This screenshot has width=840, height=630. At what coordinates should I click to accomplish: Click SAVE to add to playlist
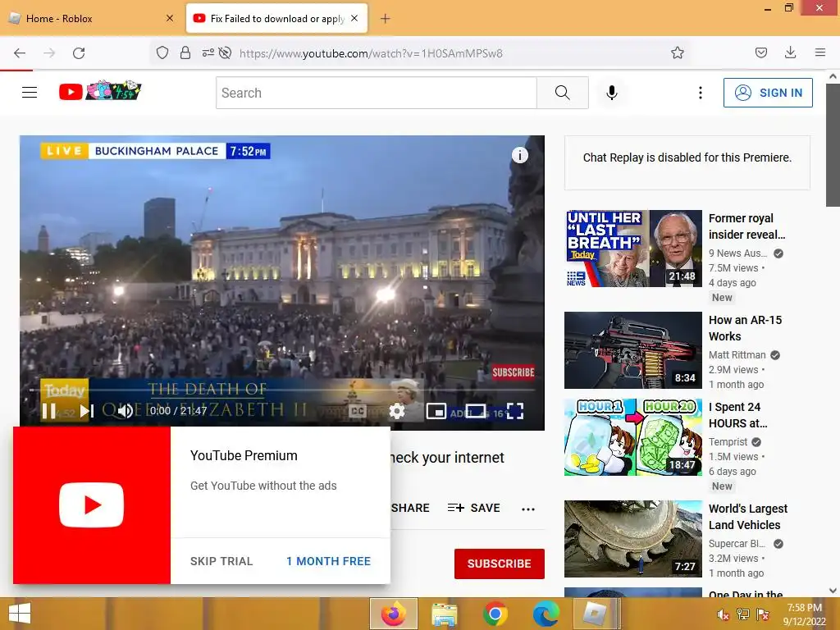473,508
